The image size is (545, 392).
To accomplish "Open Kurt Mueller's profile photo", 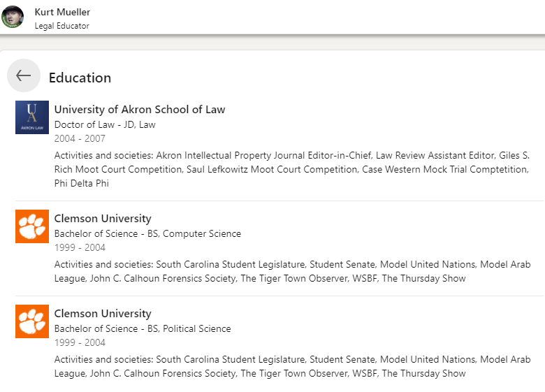I will click(x=13, y=17).
